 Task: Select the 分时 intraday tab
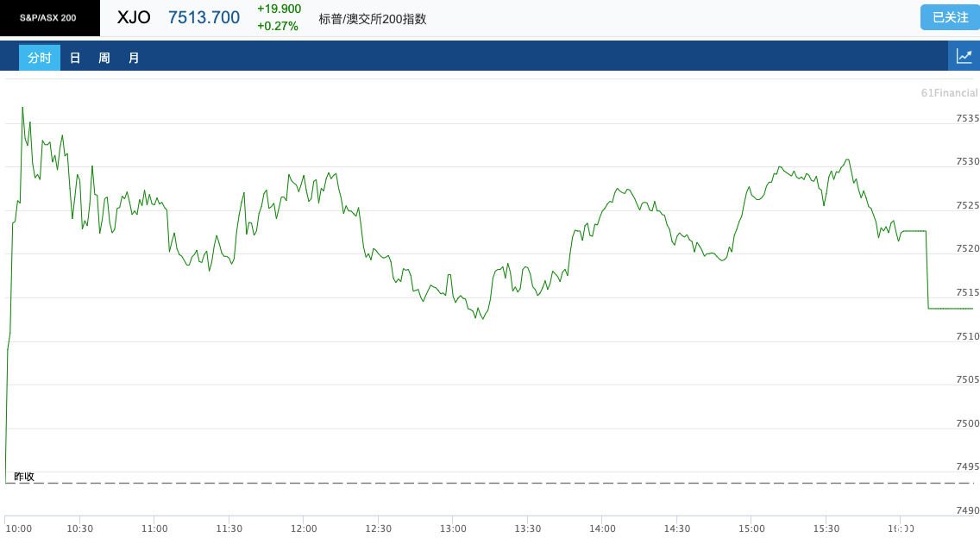tap(40, 58)
